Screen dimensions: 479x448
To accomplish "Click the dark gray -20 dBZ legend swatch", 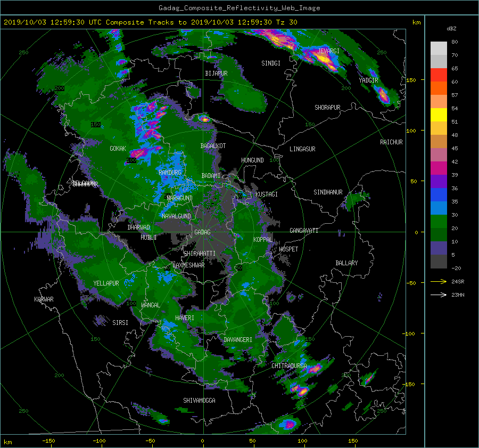I will 439,262.
